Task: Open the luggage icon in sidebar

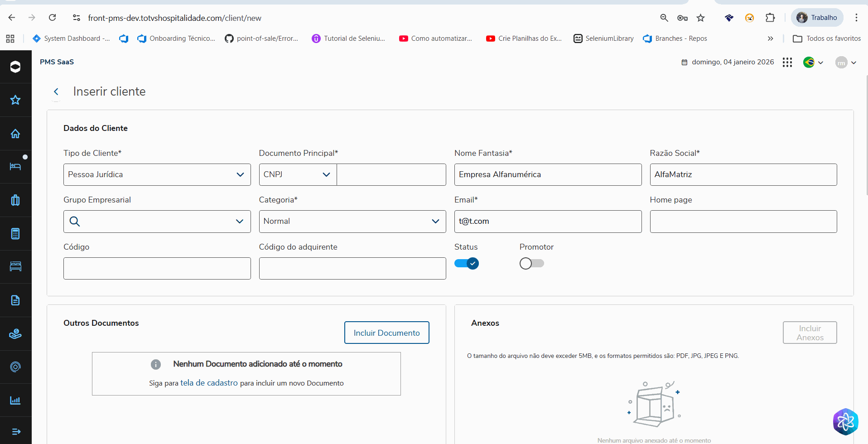Action: pos(15,200)
